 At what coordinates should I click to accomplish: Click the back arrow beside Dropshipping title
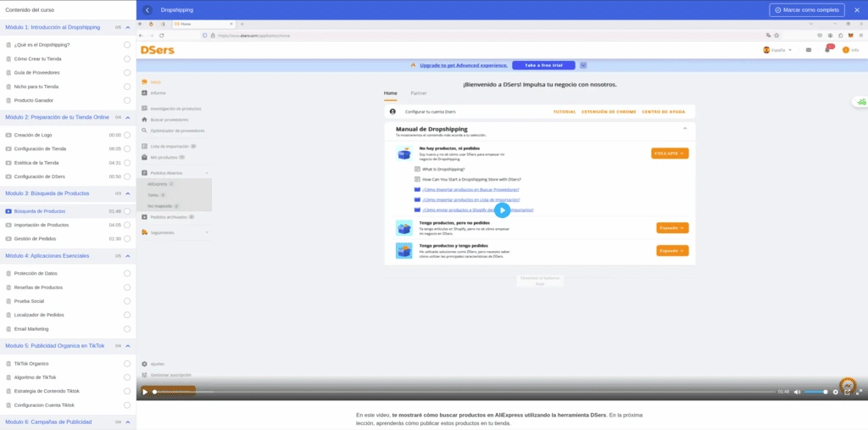[147, 10]
